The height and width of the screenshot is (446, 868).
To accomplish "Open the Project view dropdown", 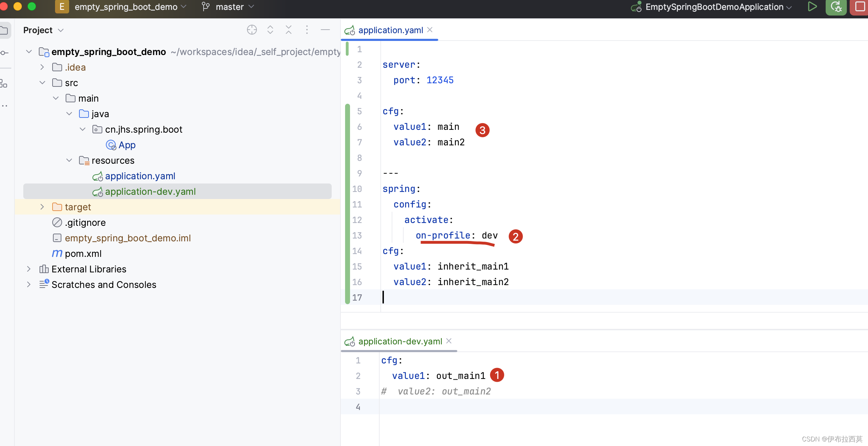I will [43, 30].
